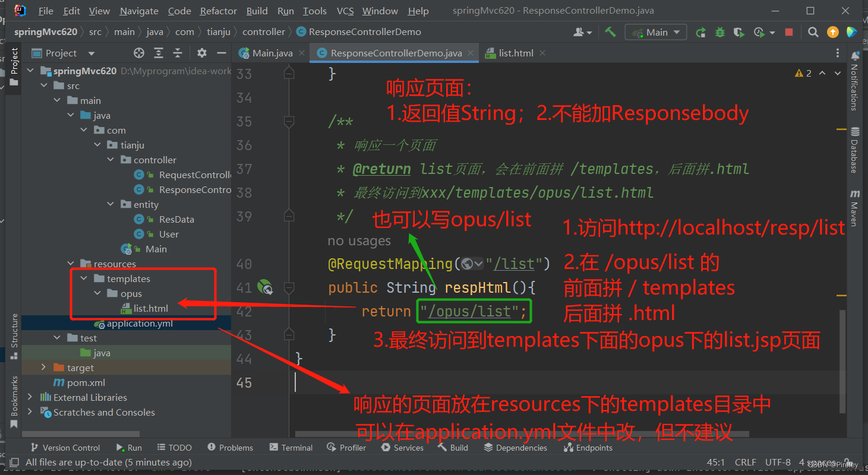Image resolution: width=868 pixels, height=475 pixels.
Task: Stop the running process red square
Action: point(789,32)
